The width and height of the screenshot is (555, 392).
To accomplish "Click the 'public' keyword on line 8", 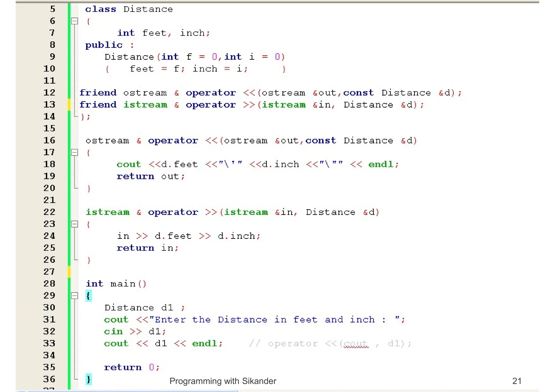I will point(104,45).
